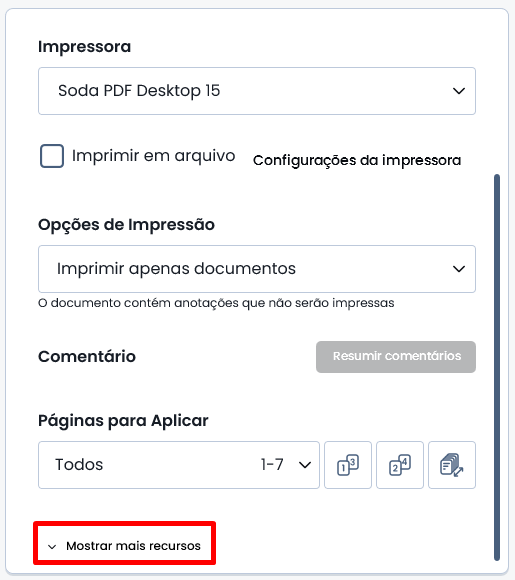Click the annotations-not-printed notice text

216,303
